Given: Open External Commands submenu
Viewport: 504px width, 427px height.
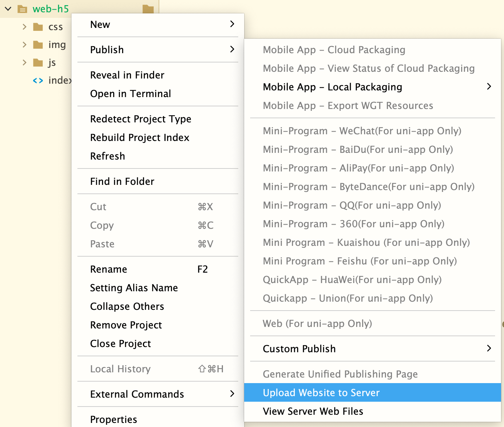Looking at the screenshot, I should click(x=158, y=394).
